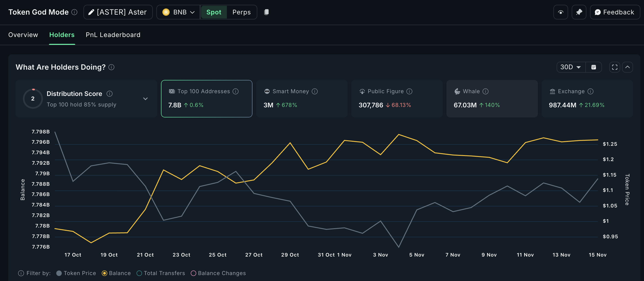The height and width of the screenshot is (281, 644).
Task: Open the Overview tab
Action: point(23,35)
